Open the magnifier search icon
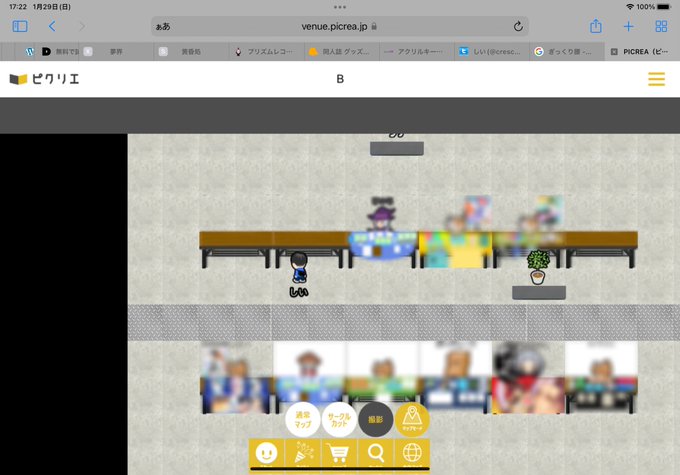This screenshot has width=680, height=475. click(376, 453)
